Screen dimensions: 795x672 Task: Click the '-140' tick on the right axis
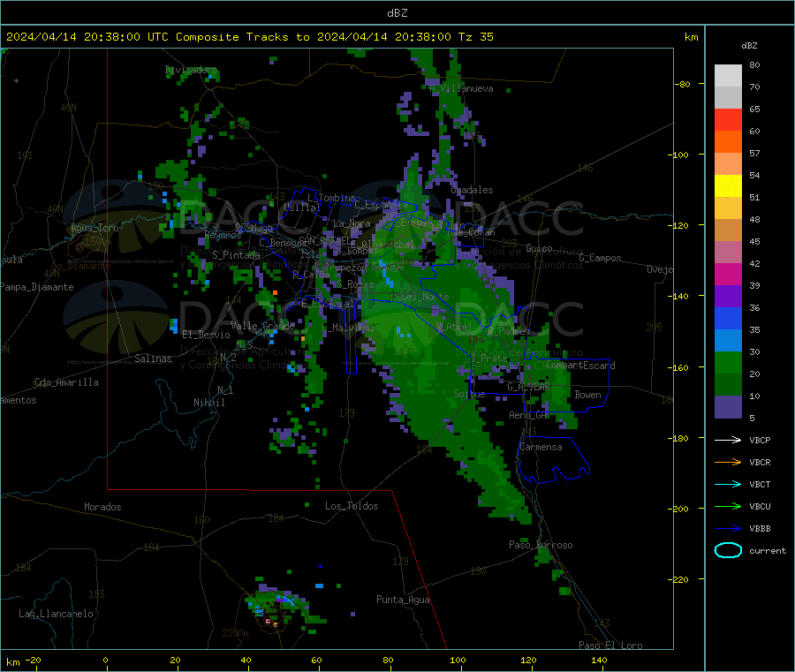coord(678,296)
